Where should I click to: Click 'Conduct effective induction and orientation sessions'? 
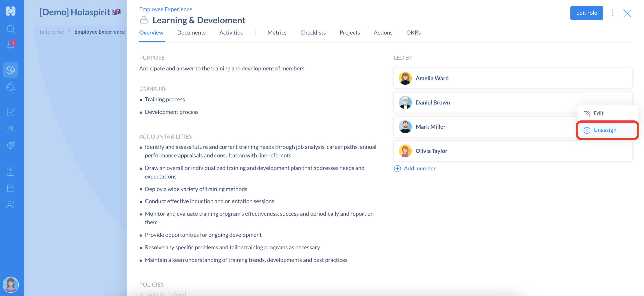[x=209, y=201]
